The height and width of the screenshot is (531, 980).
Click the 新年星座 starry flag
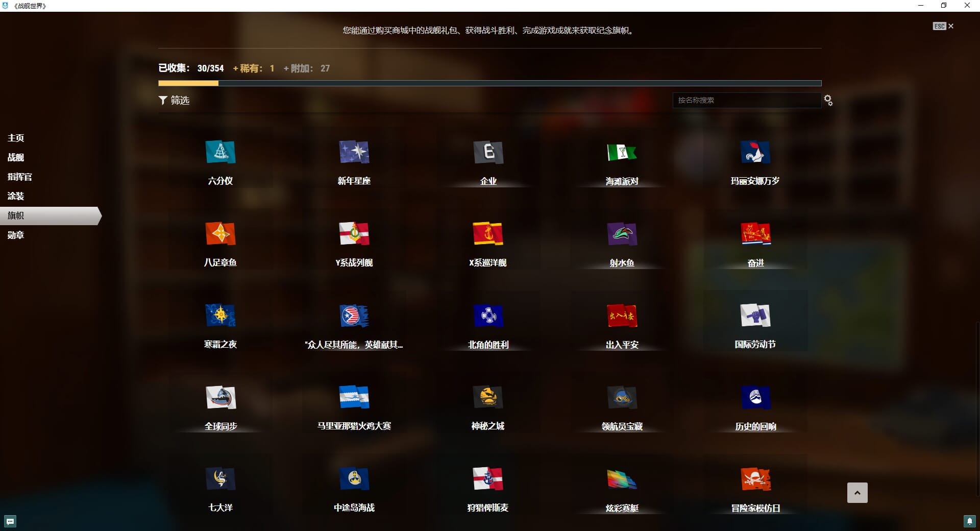point(354,152)
